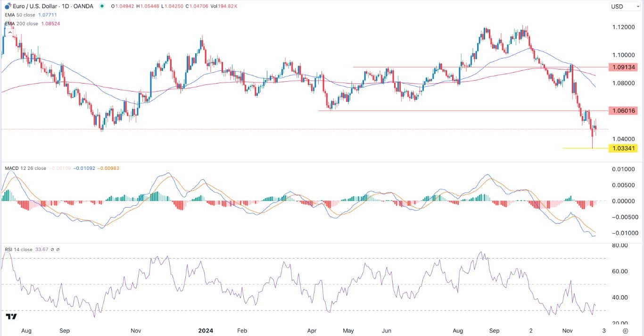644x336 pixels.
Task: Toggle visibility of the RSI 14 indicator
Action: click(x=18, y=250)
